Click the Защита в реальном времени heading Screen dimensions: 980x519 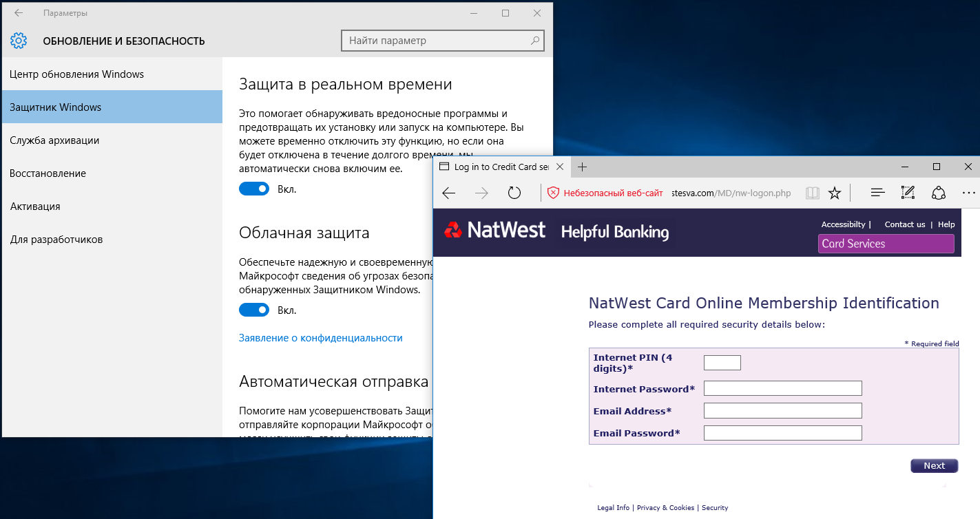346,85
